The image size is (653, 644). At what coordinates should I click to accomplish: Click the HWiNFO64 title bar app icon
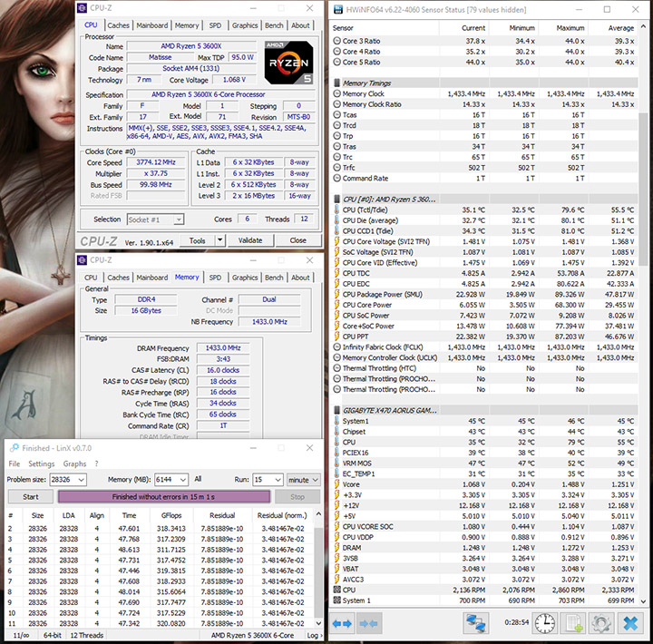[x=338, y=10]
